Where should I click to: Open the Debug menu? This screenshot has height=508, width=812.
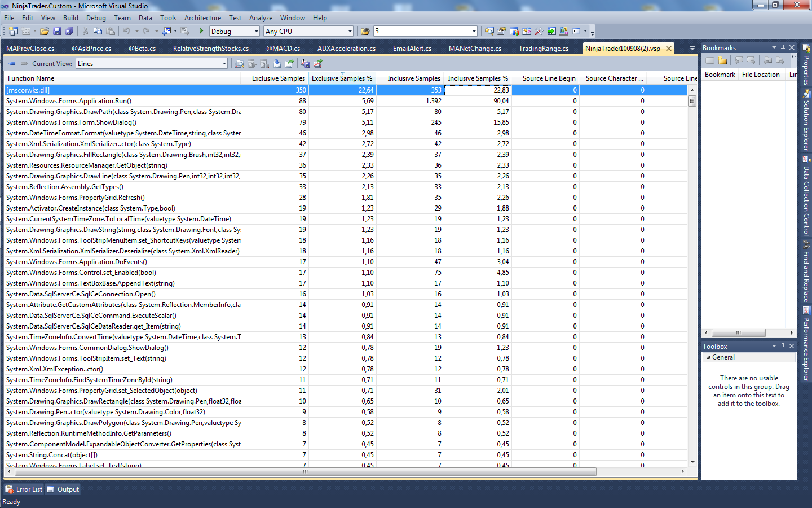point(96,18)
